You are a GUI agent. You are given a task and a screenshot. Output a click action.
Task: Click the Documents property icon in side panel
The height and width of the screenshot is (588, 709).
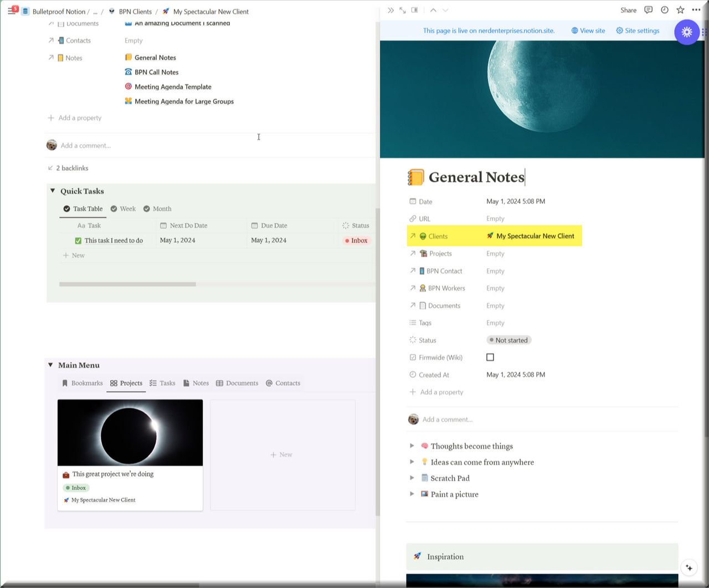tap(423, 306)
